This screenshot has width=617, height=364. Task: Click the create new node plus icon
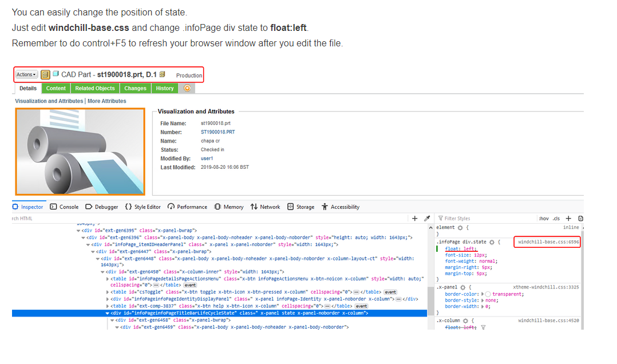[415, 218]
